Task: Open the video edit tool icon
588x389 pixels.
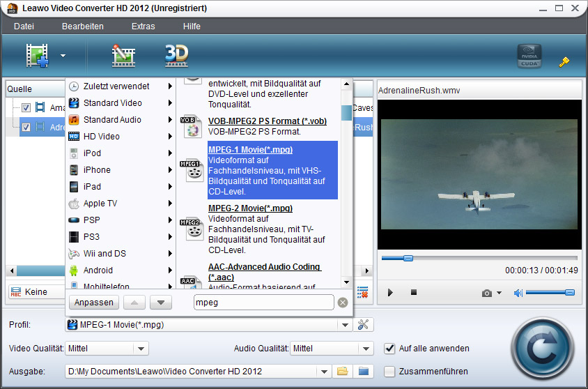Action: [x=123, y=56]
